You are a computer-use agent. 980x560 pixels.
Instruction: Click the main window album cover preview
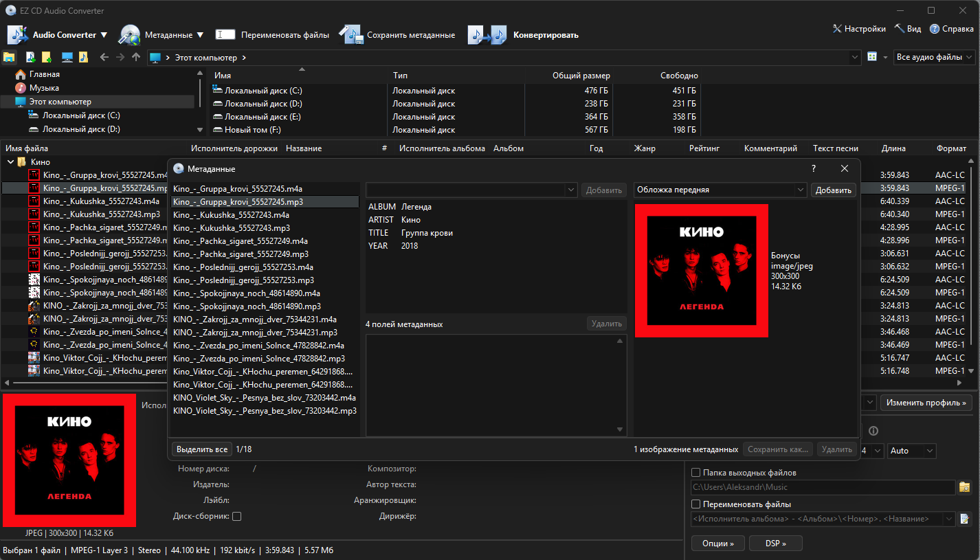click(x=69, y=460)
